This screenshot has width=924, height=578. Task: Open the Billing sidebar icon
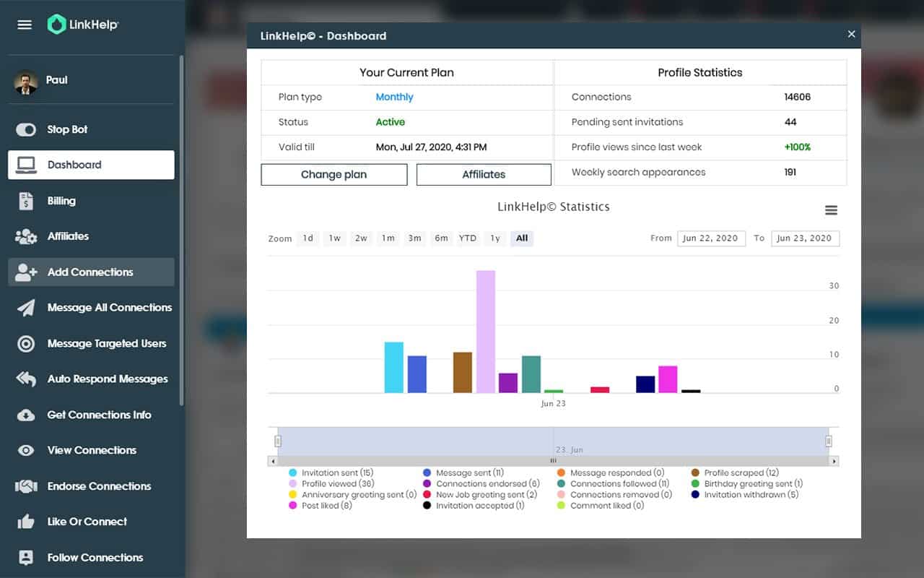[26, 201]
